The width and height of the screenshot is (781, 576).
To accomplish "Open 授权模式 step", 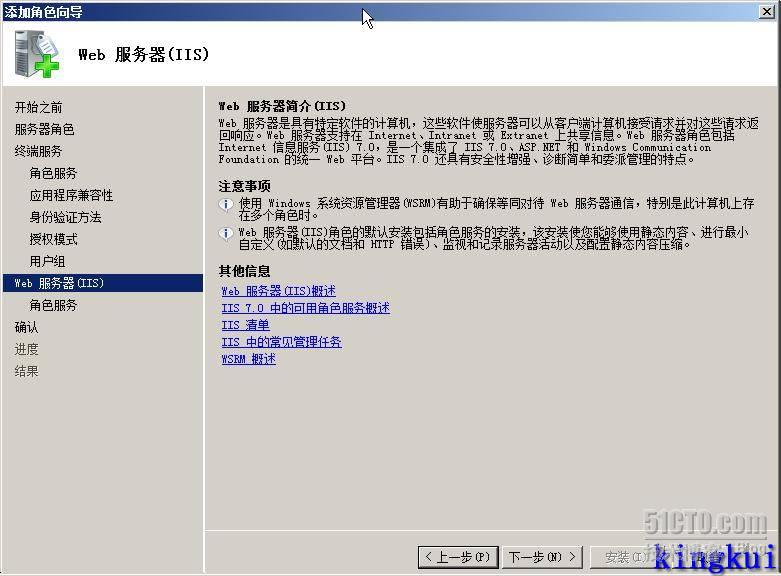I will [53, 239].
